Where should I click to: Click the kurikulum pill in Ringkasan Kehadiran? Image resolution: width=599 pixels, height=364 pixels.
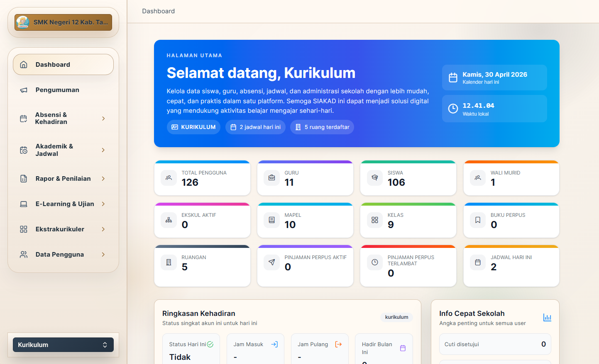tap(396, 317)
